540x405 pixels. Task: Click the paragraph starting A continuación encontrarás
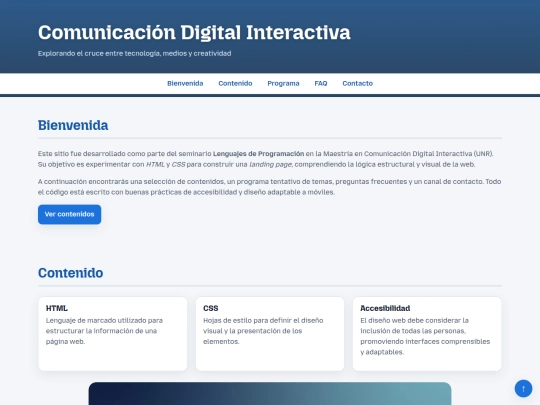[270, 187]
